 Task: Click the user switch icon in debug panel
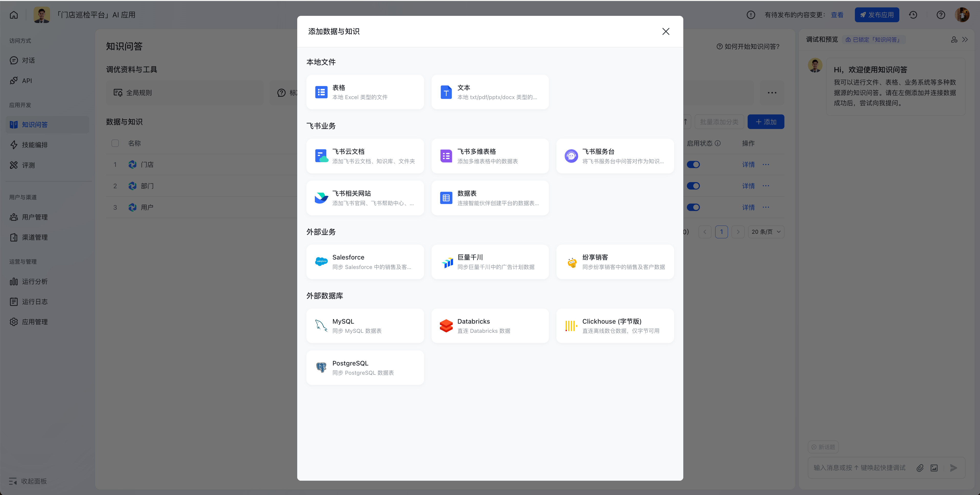pyautogui.click(x=954, y=40)
